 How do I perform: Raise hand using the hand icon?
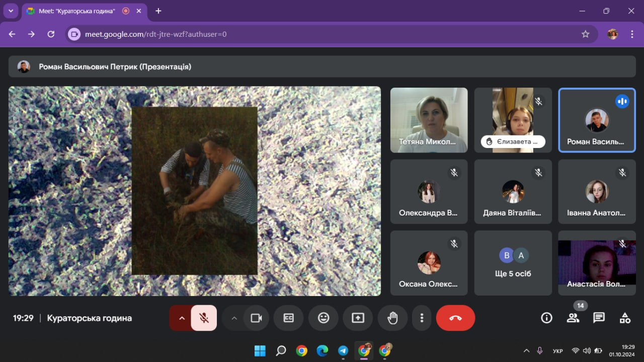[392, 318]
